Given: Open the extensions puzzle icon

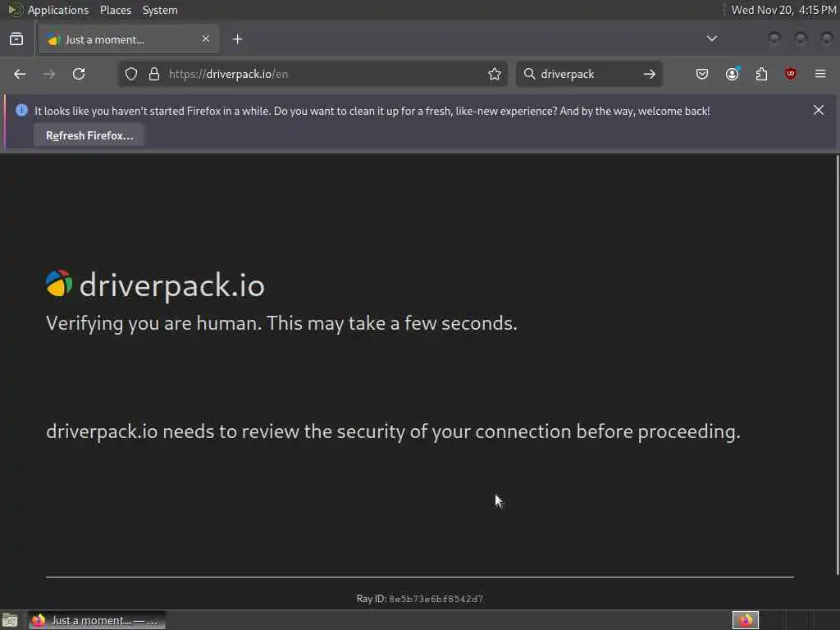Looking at the screenshot, I should coord(761,74).
